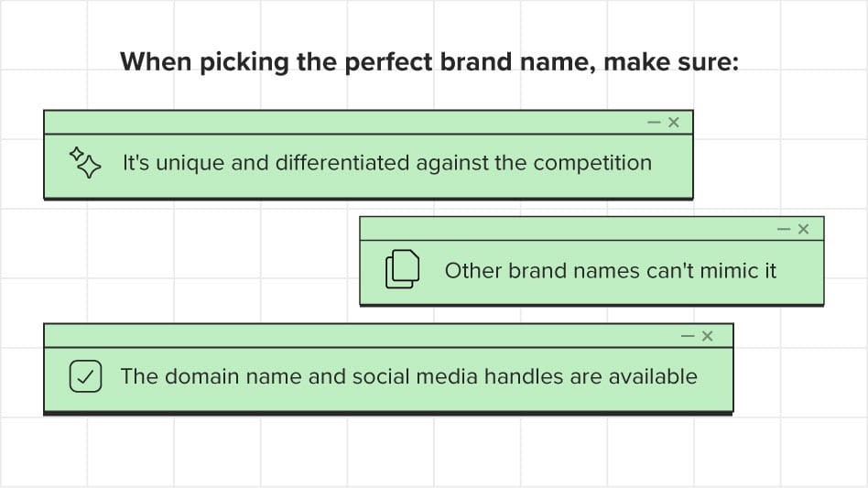Click the word 'available' in bottom card
Image resolution: width=868 pixels, height=488 pixels.
pos(653,376)
